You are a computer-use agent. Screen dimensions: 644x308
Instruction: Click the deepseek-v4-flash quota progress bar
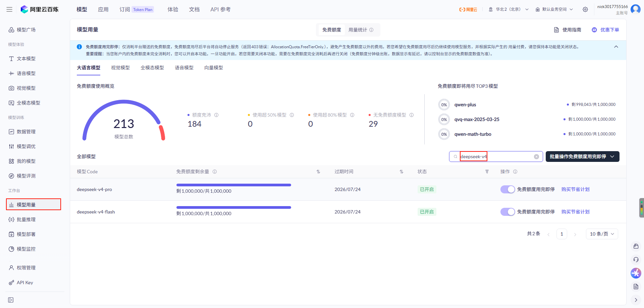[x=234, y=207]
